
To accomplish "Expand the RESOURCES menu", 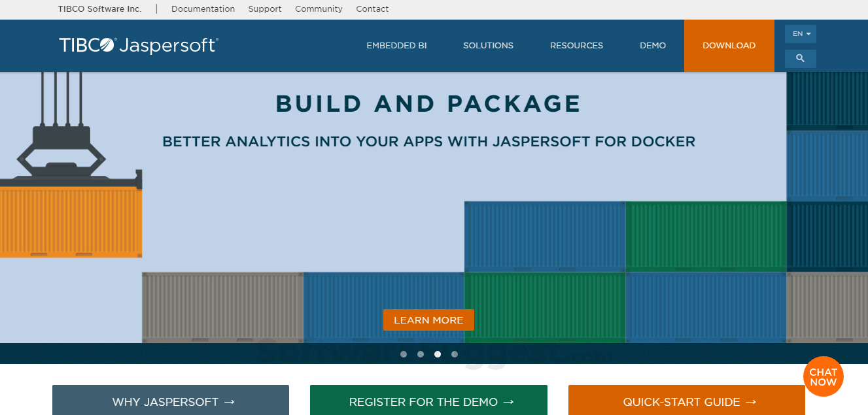I will (576, 45).
